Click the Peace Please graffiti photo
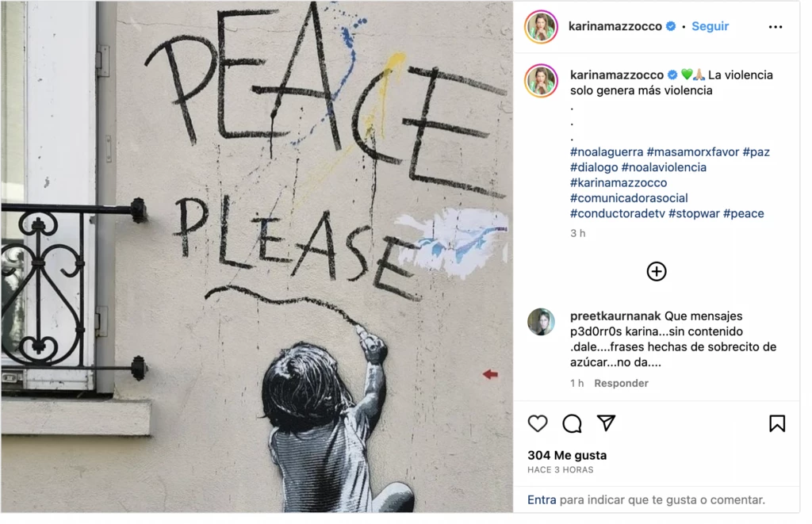The height and width of the screenshot is (524, 812). point(257,257)
